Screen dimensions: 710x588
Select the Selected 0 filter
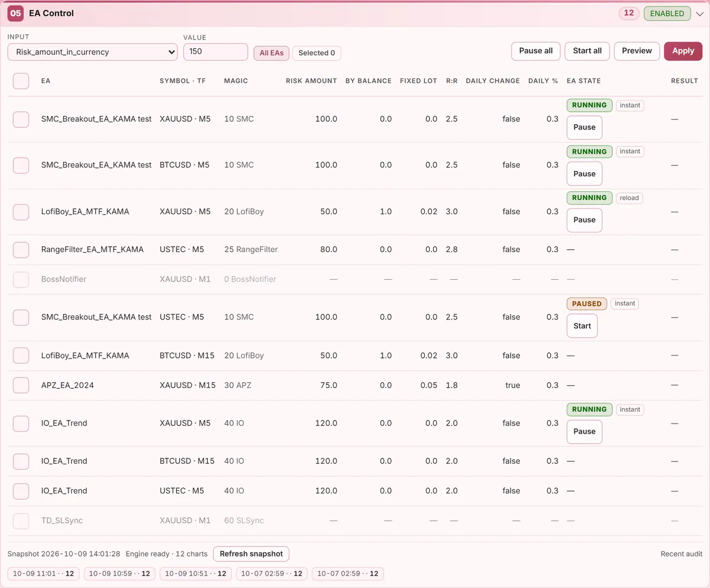tap(317, 53)
